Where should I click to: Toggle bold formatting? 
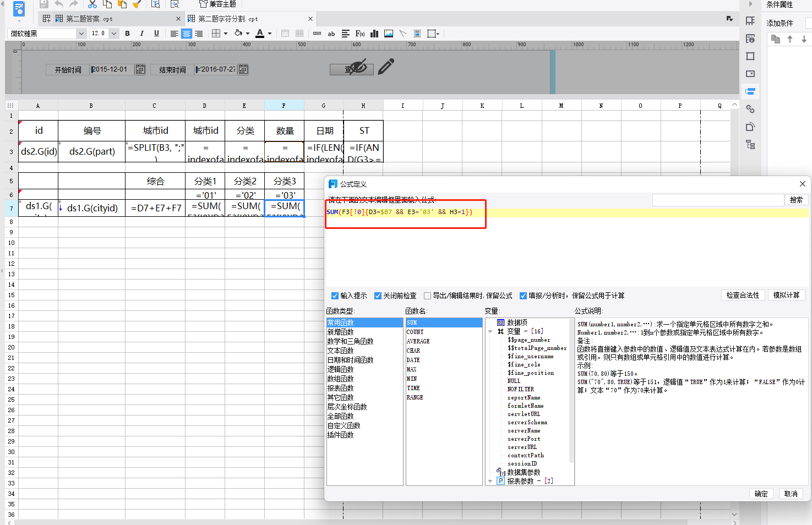pyautogui.click(x=127, y=34)
